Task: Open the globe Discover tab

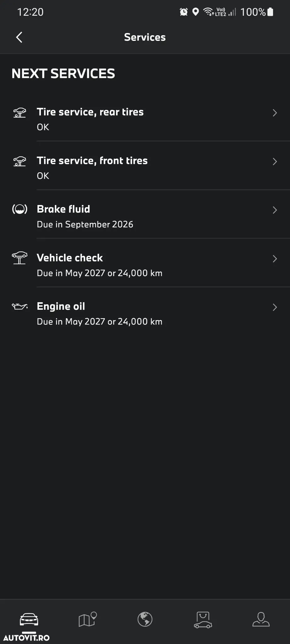Action: (145, 619)
